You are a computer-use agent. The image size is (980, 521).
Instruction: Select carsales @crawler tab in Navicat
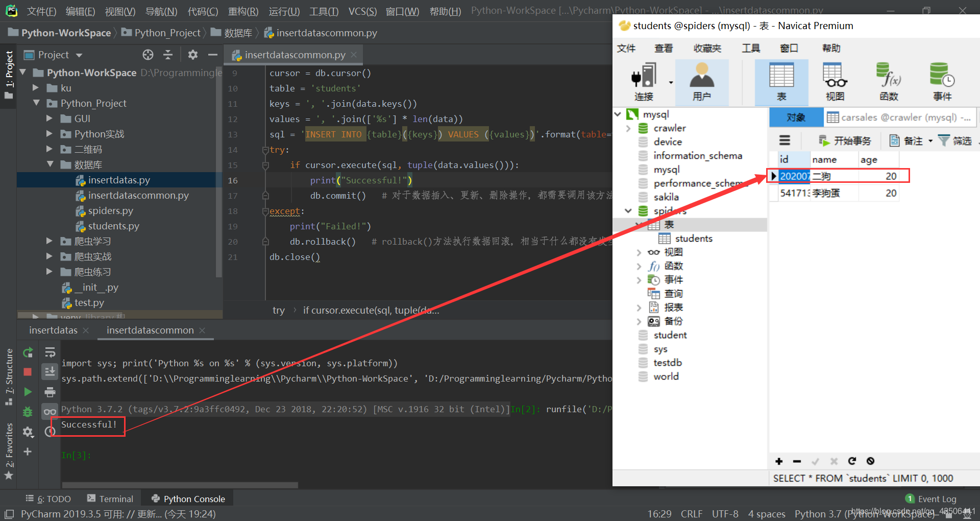pyautogui.click(x=899, y=117)
